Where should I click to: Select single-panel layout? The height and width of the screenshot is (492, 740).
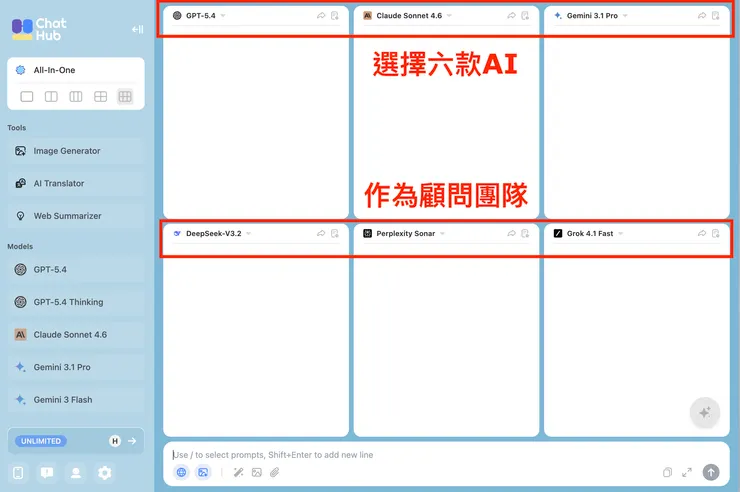(27, 97)
